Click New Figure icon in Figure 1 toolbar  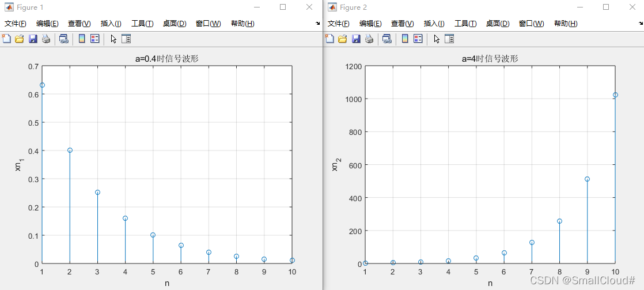click(x=6, y=39)
